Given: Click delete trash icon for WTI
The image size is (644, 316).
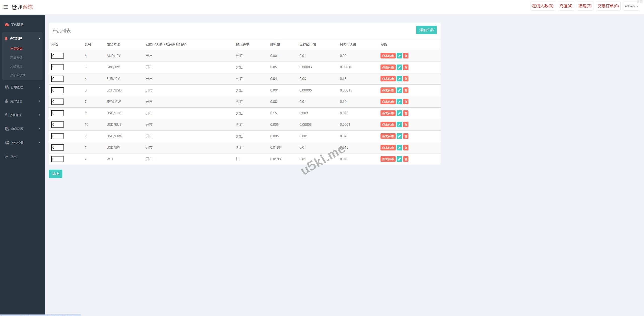Looking at the screenshot, I should [x=406, y=159].
